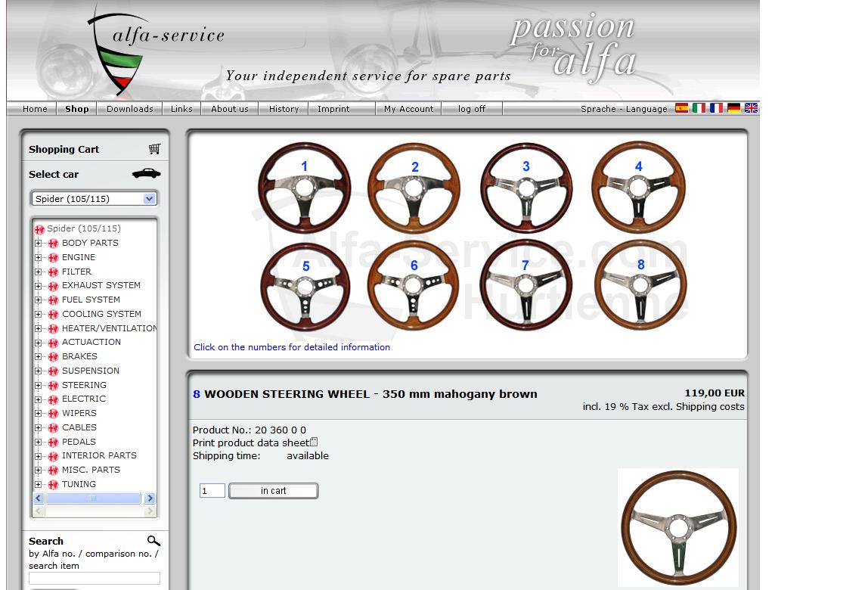Choose the French flag language icon
The width and height of the screenshot is (868, 590).
point(716,108)
